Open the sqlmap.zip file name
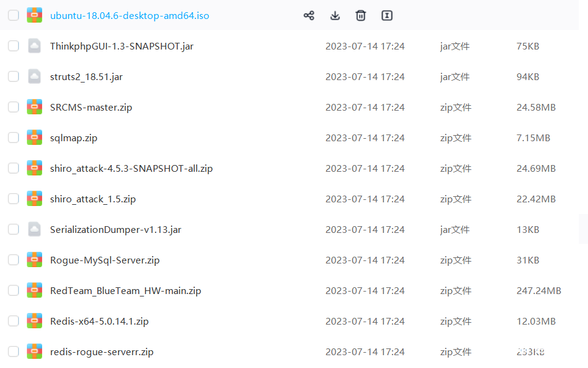This screenshot has width=588, height=368. 73,138
